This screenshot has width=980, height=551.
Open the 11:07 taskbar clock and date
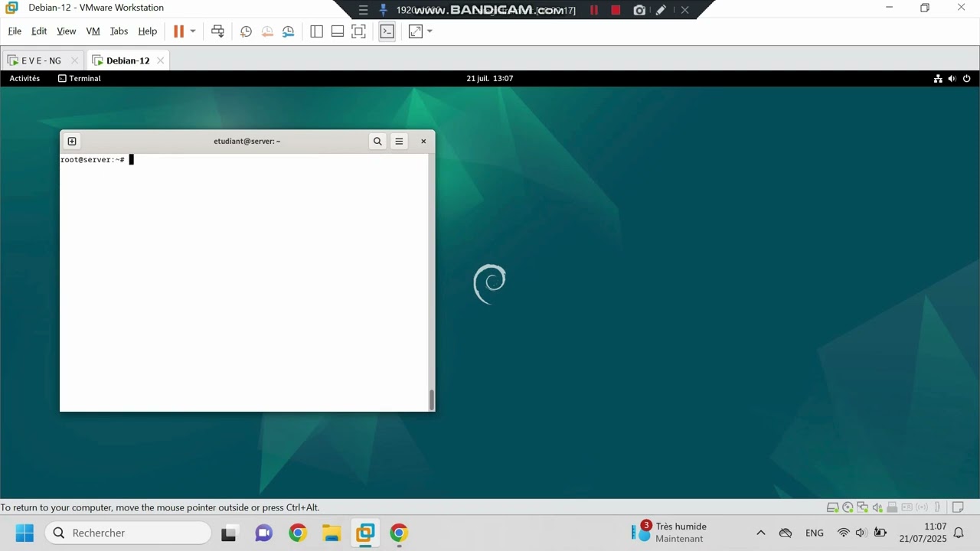click(x=923, y=533)
